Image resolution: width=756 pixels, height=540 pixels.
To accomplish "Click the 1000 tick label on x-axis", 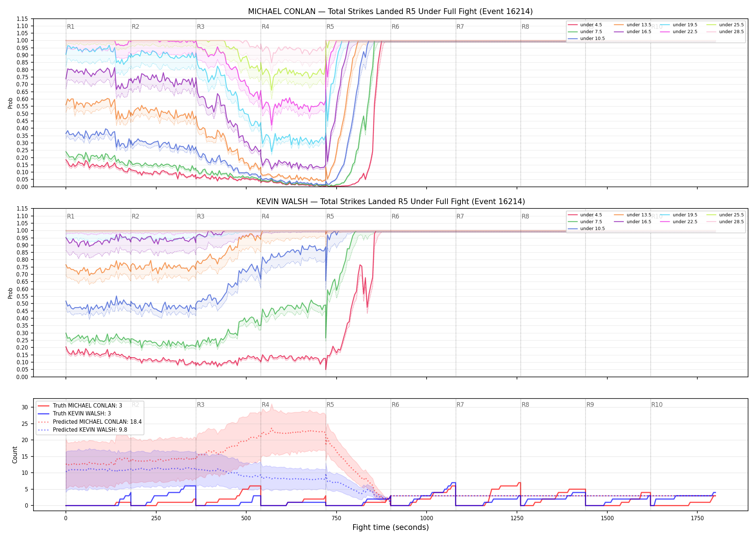I will 427,518.
